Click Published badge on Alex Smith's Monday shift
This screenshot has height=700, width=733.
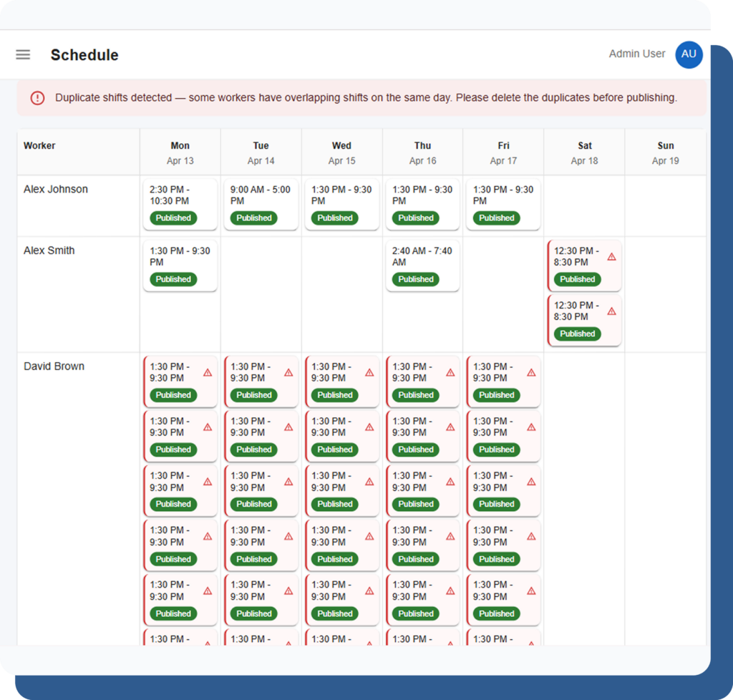(173, 280)
